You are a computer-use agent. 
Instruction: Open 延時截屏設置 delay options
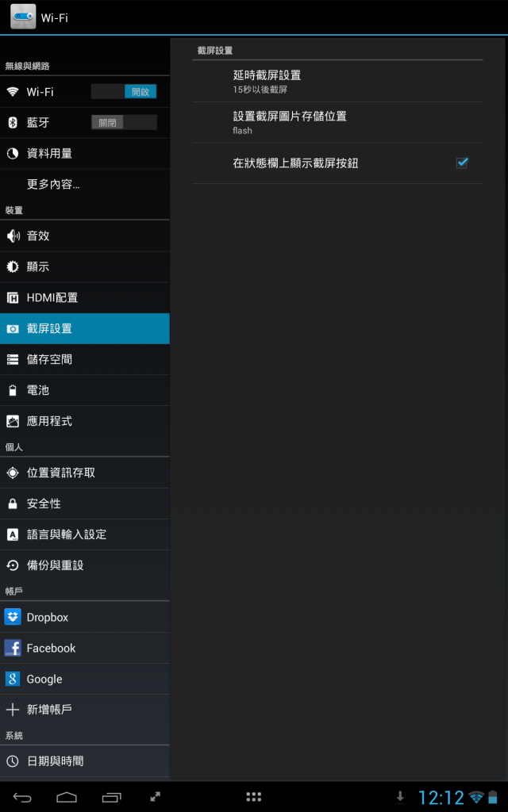click(x=337, y=82)
